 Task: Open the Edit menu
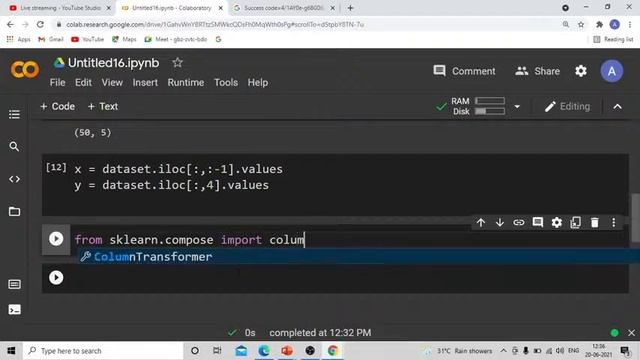[83, 82]
